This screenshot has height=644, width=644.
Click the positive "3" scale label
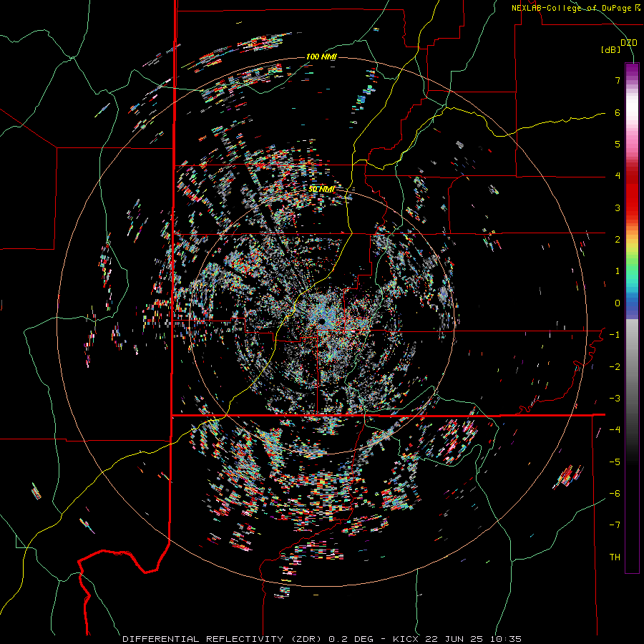point(618,208)
